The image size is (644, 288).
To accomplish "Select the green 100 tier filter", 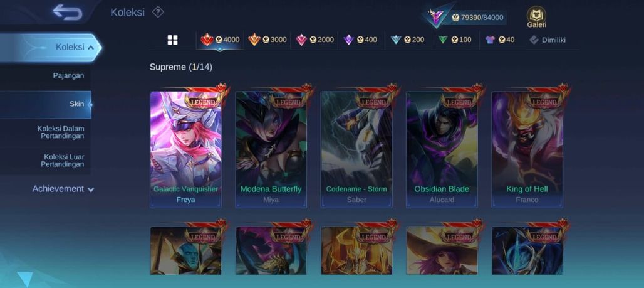I will [455, 40].
